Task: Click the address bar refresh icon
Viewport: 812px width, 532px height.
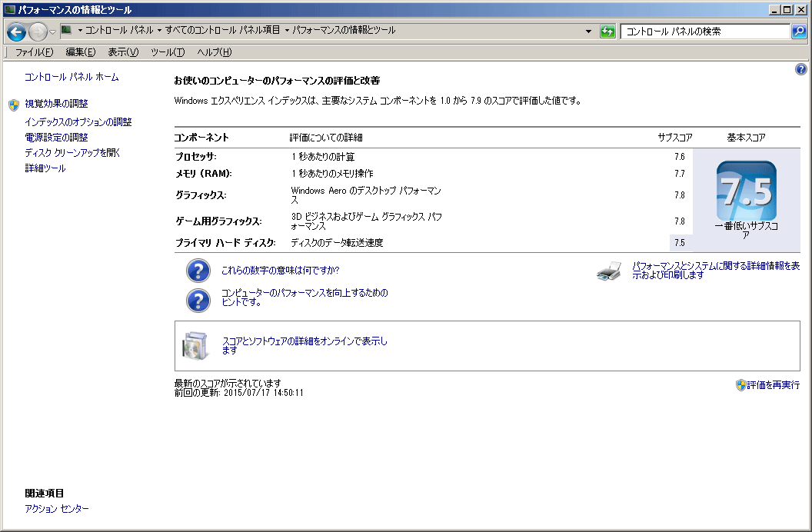Action: (608, 32)
